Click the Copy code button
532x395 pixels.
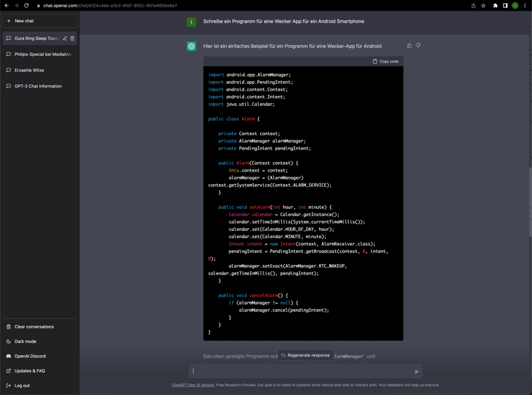click(x=386, y=61)
